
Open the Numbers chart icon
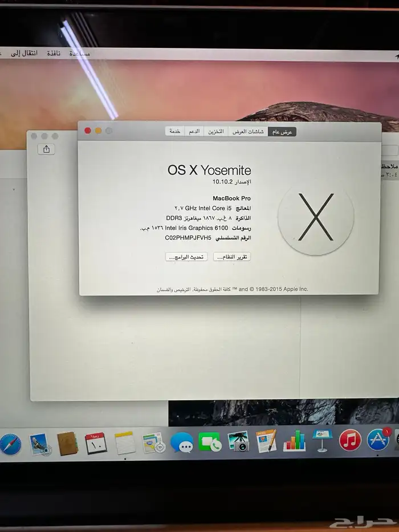(x=294, y=441)
